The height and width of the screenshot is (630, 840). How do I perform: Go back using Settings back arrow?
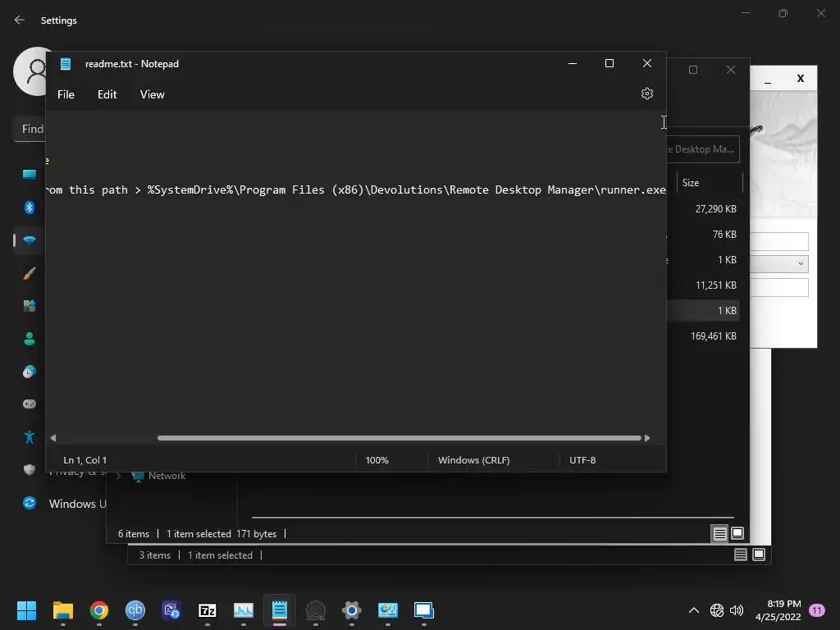[x=20, y=20]
